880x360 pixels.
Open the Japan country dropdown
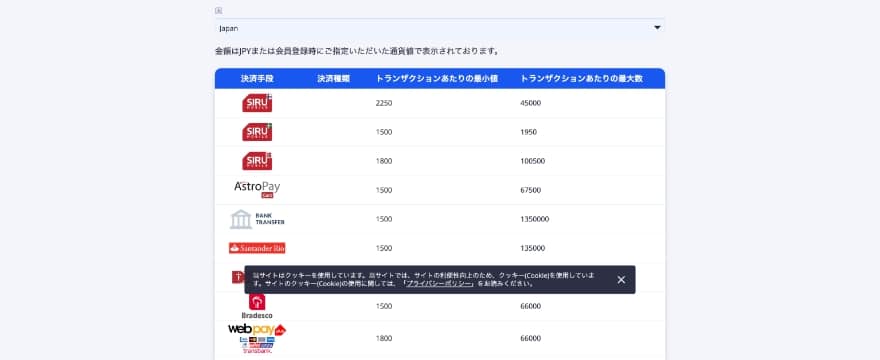439,28
